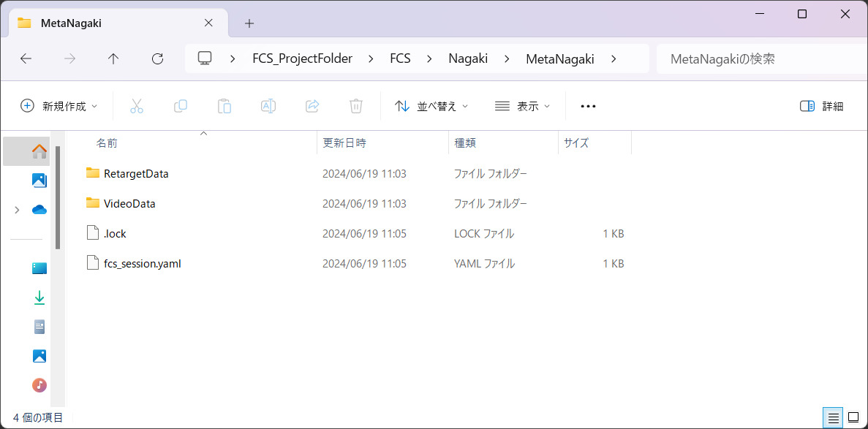Click the Paste clipboard icon
This screenshot has height=429, width=868.
click(x=224, y=106)
